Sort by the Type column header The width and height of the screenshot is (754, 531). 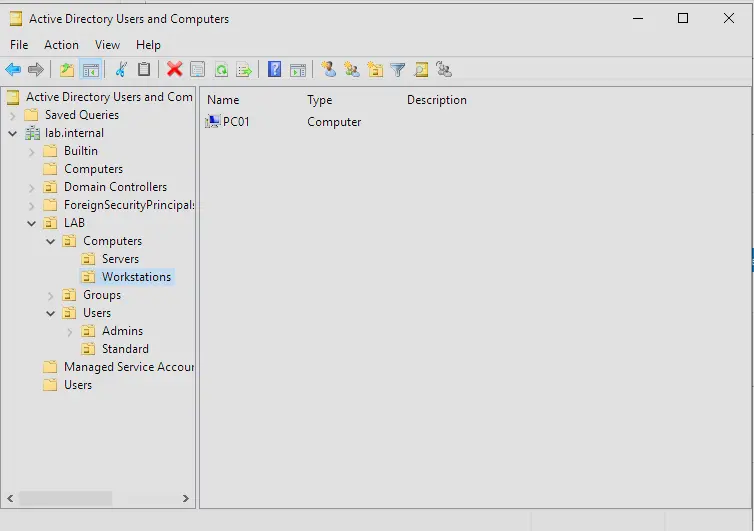(320, 100)
